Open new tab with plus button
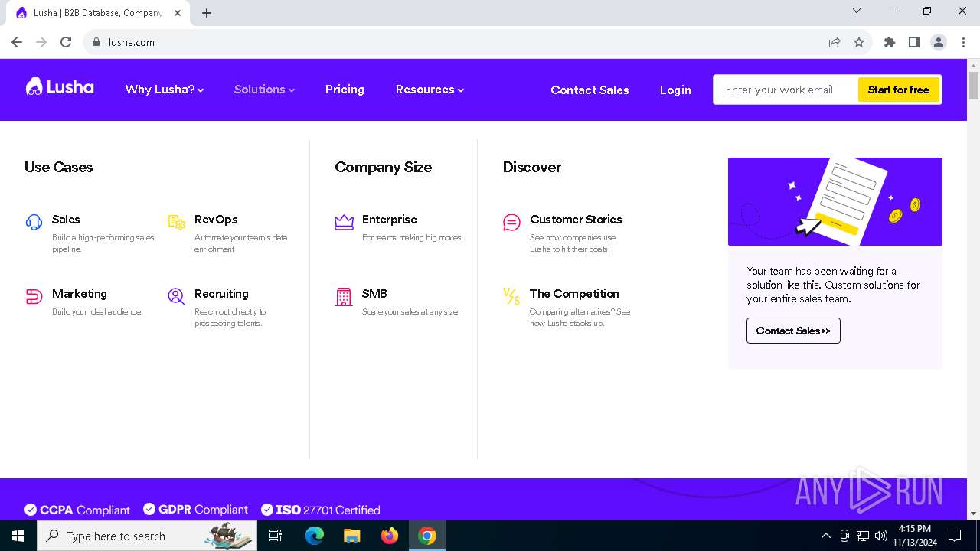980x551 pixels. [207, 13]
